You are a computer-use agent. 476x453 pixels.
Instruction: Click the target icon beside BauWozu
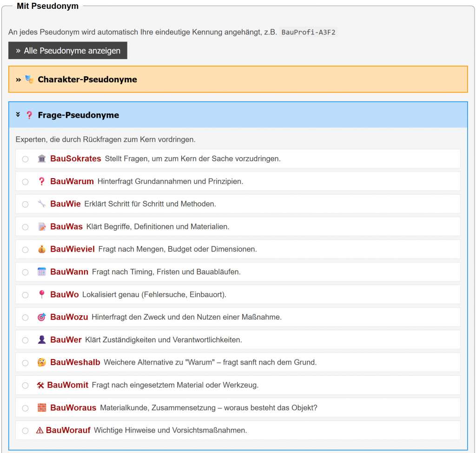click(x=42, y=317)
